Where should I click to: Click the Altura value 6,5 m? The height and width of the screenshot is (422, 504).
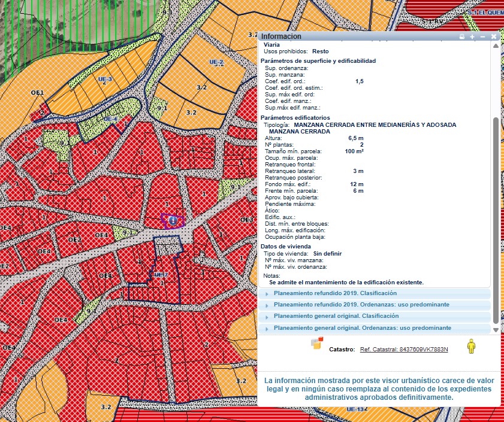coord(356,138)
